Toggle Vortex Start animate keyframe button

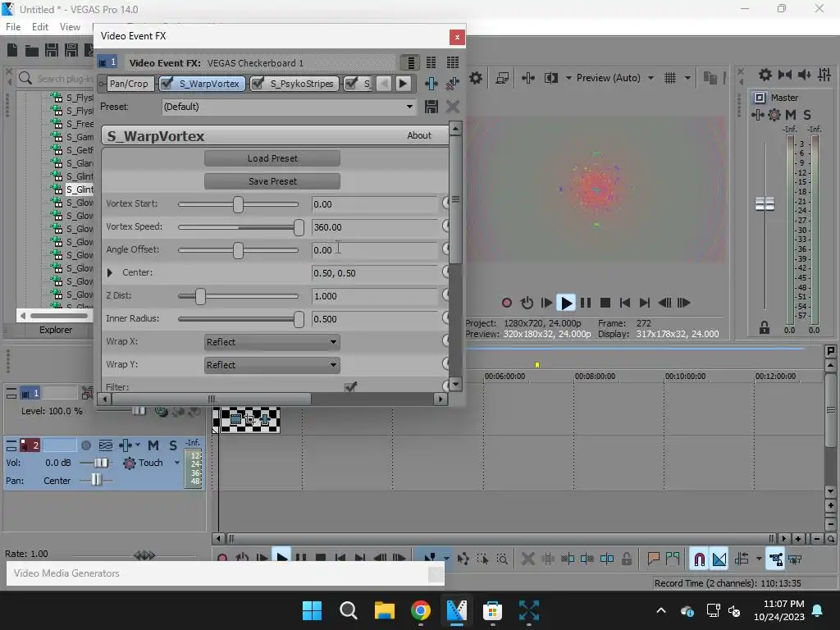(x=445, y=203)
